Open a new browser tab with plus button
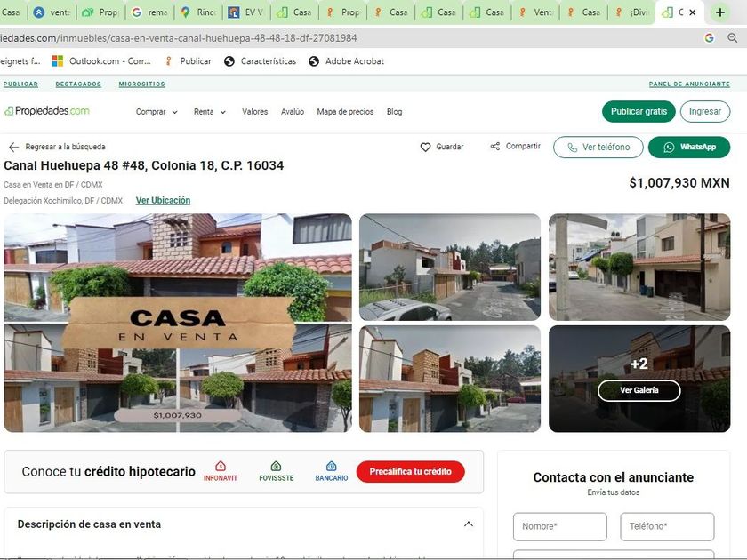This screenshot has width=747, height=560. pos(720,12)
